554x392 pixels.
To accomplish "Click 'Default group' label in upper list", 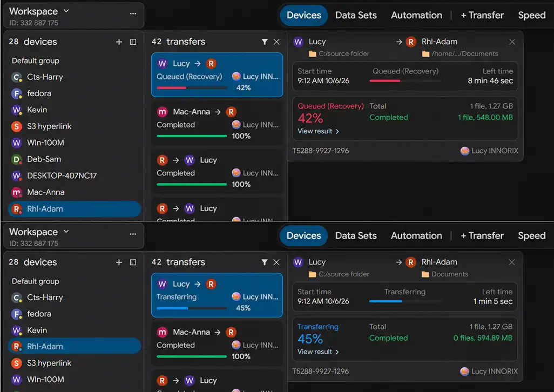I will [x=35, y=60].
